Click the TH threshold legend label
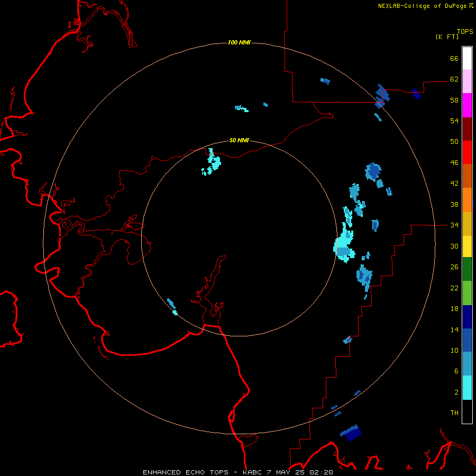 tap(454, 413)
